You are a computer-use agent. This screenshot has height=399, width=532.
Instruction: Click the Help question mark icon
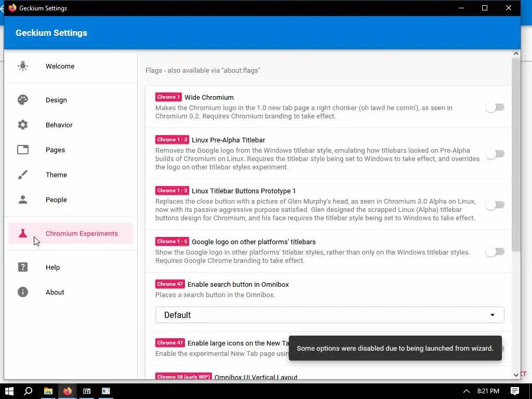coord(23,267)
